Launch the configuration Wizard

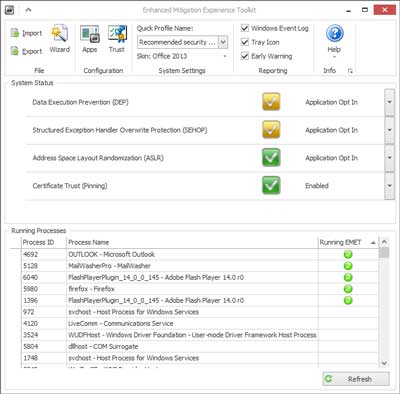(x=60, y=39)
